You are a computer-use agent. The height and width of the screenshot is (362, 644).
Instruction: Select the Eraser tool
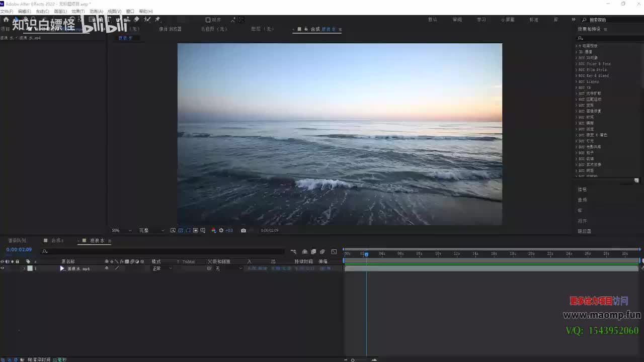point(136,20)
